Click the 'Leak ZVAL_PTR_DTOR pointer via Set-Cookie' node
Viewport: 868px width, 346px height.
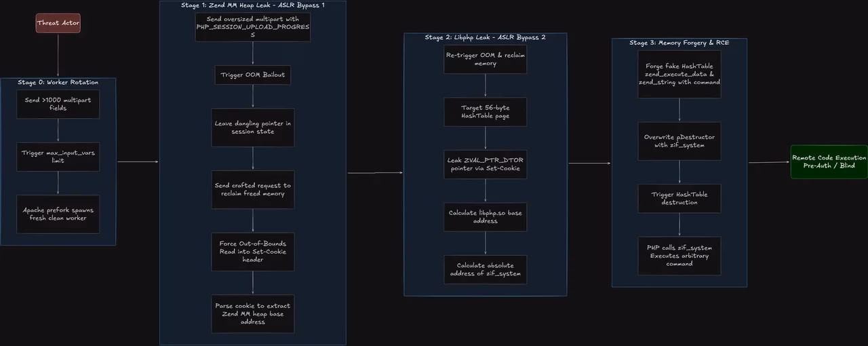coord(485,164)
